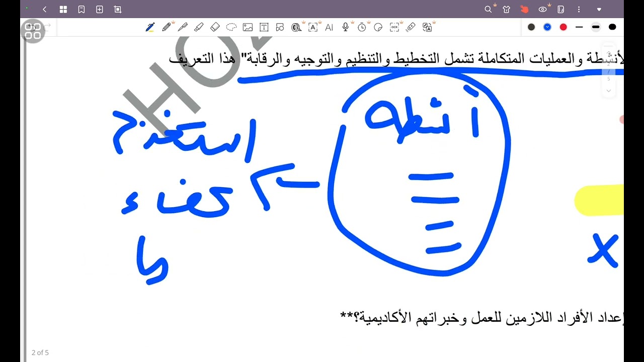Tap the floating four-squares overlay button

click(x=33, y=31)
